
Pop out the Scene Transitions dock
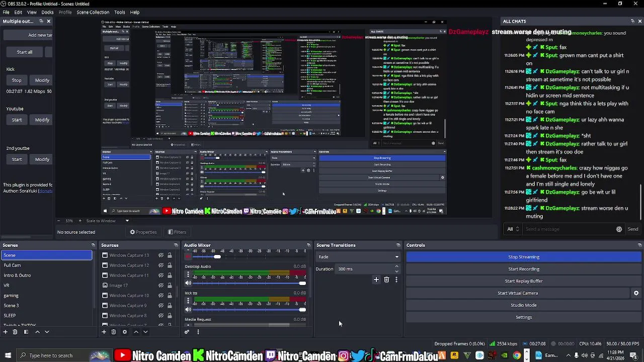coord(398,245)
